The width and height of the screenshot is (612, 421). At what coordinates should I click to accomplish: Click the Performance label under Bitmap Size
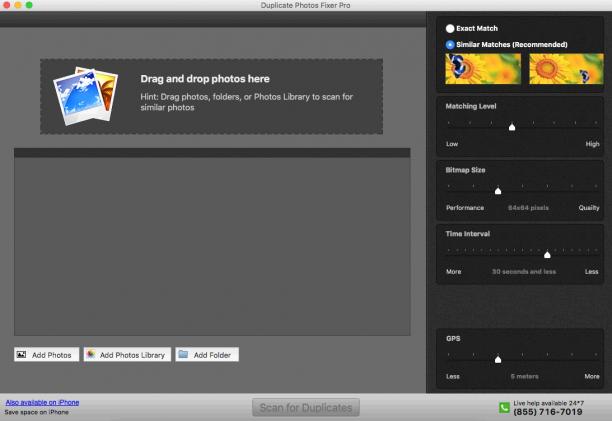[465, 208]
